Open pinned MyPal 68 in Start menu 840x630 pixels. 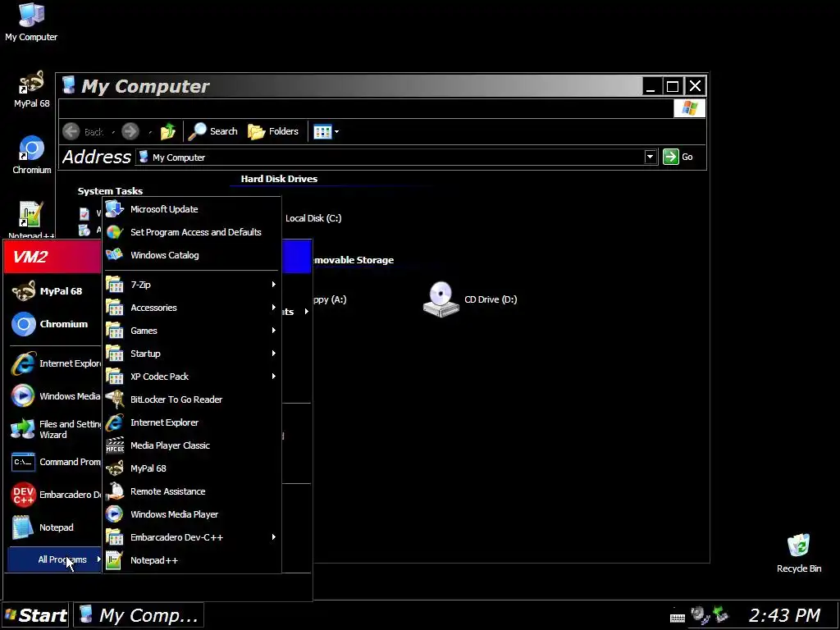coord(54,291)
